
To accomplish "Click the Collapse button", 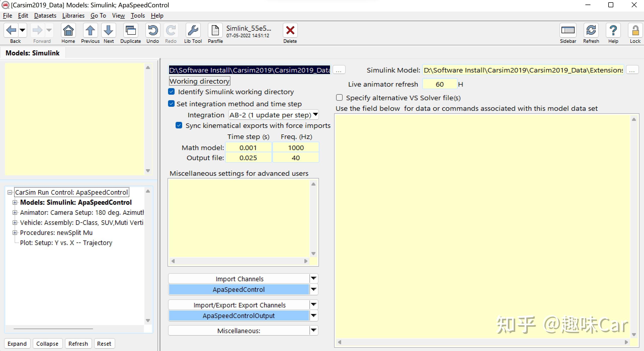I will pyautogui.click(x=47, y=344).
